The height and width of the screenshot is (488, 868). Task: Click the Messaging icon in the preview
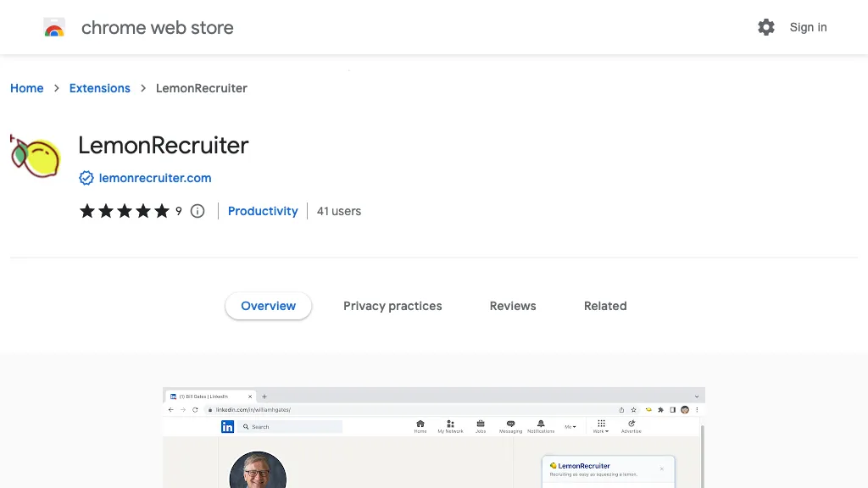[510, 424]
